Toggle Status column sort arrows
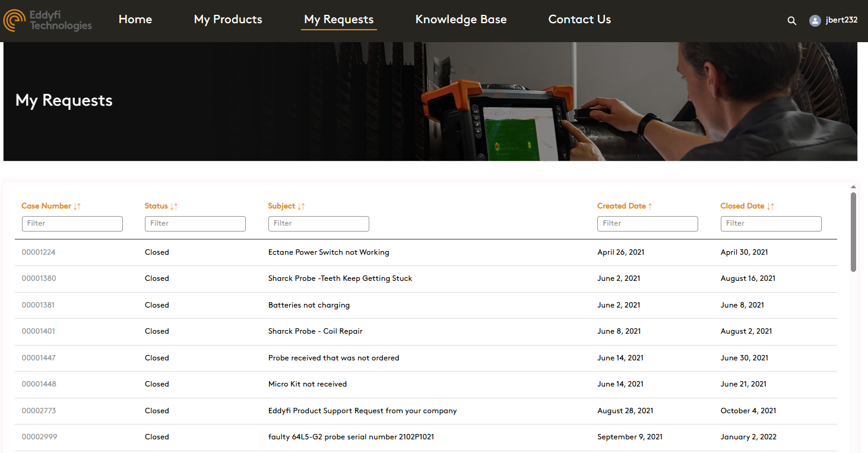The image size is (868, 453). tap(174, 206)
